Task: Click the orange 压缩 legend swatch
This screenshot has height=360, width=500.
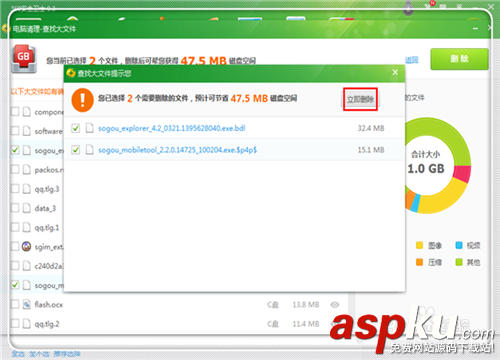Action: [x=419, y=262]
